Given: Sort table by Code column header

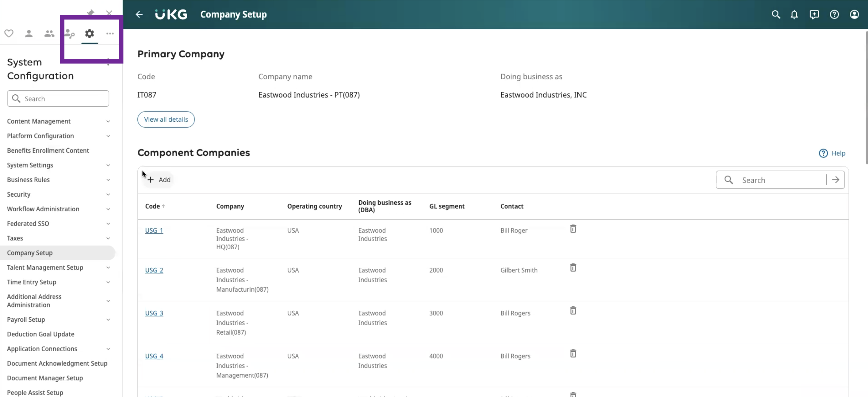Looking at the screenshot, I should [155, 206].
